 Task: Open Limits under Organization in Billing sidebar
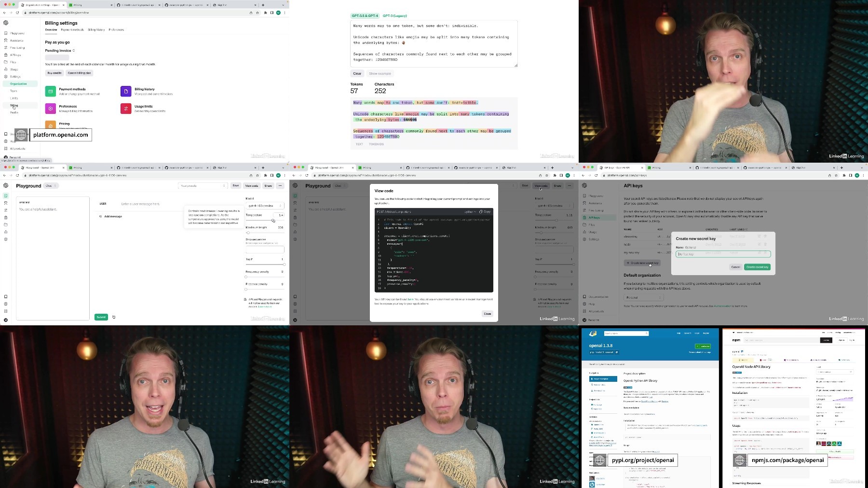click(14, 98)
